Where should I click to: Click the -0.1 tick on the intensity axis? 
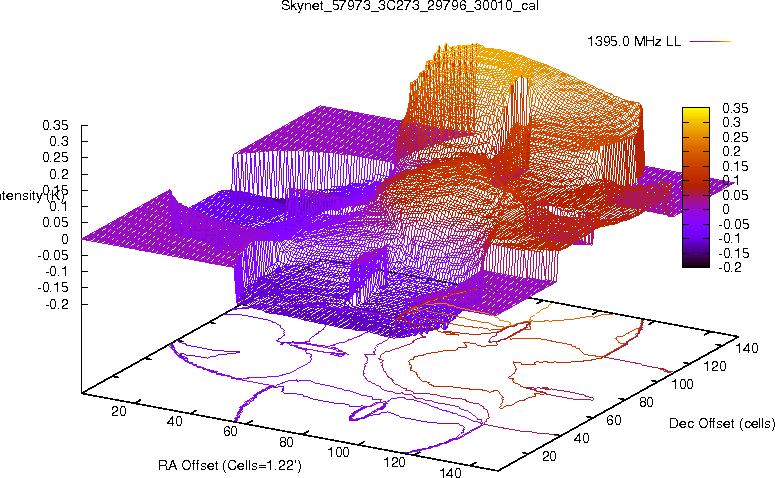click(x=57, y=271)
